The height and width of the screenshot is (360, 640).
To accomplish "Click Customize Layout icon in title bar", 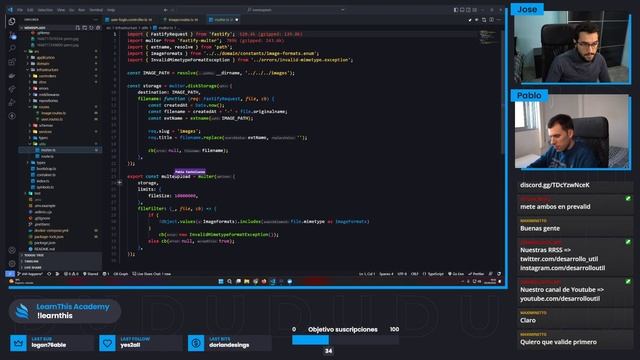I will tap(475, 10).
